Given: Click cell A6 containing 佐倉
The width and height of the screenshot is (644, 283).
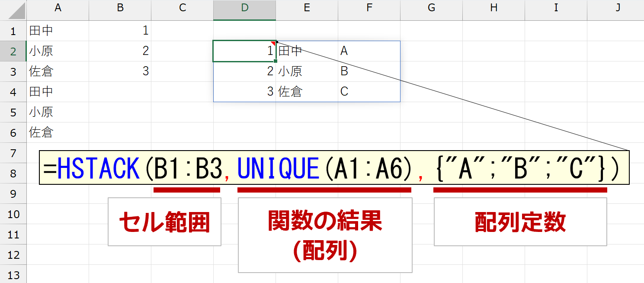Looking at the screenshot, I should [x=58, y=132].
